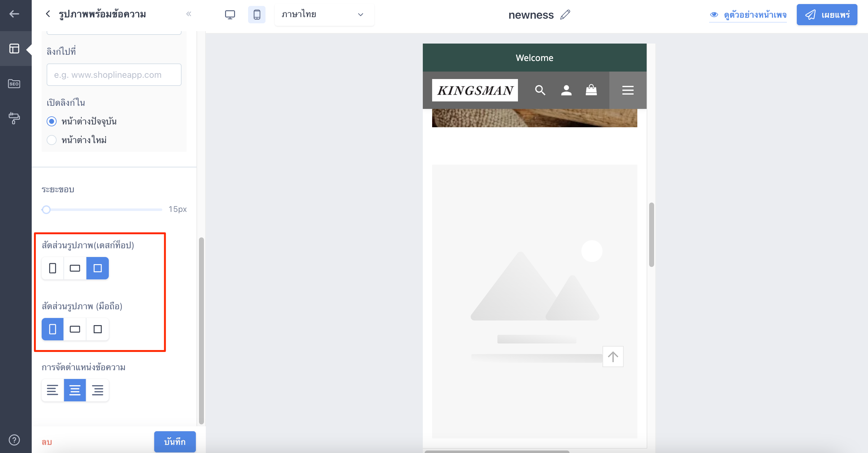Select หน้าต่างปัจจุบัน radio option

pos(52,121)
